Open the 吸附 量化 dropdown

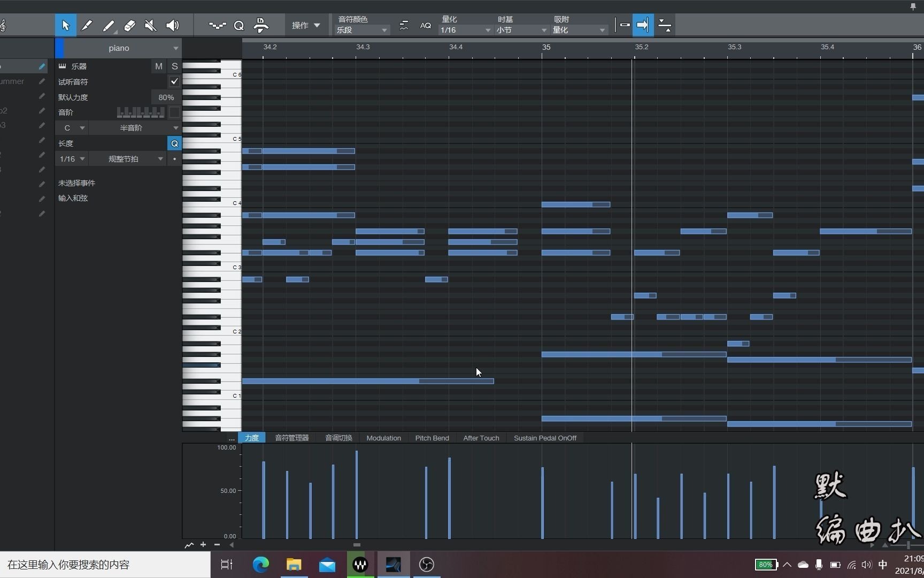pos(579,30)
